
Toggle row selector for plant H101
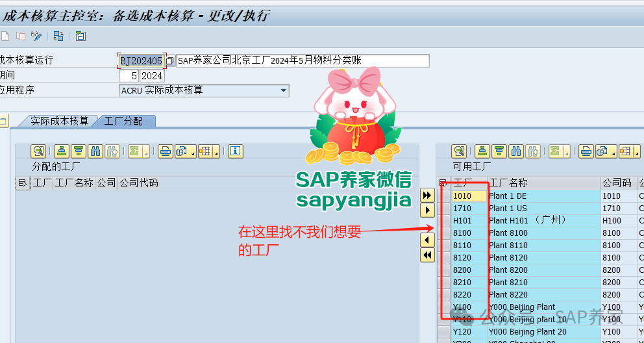[x=443, y=221]
